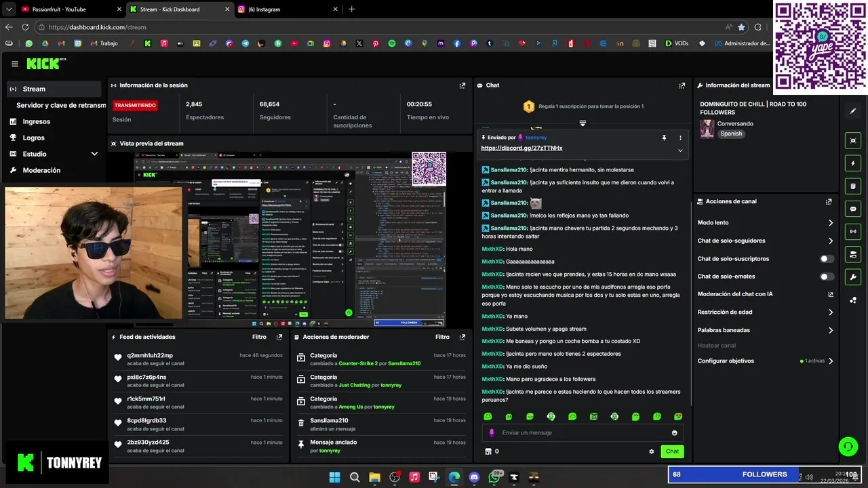Pop out the Chat panel
Viewport: 868px width, 488px height.
682,85
